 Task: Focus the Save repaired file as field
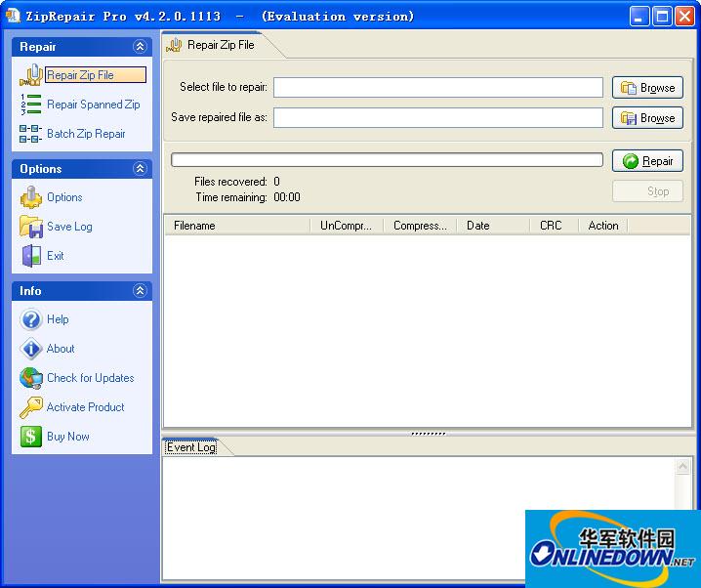click(438, 117)
